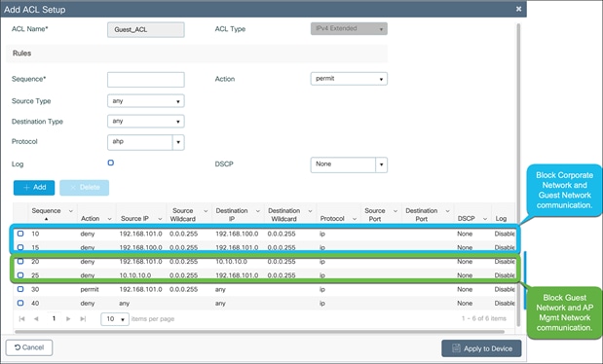The height and width of the screenshot is (364, 603).
Task: Open the Source IP column menu arrow
Action: pos(160,219)
